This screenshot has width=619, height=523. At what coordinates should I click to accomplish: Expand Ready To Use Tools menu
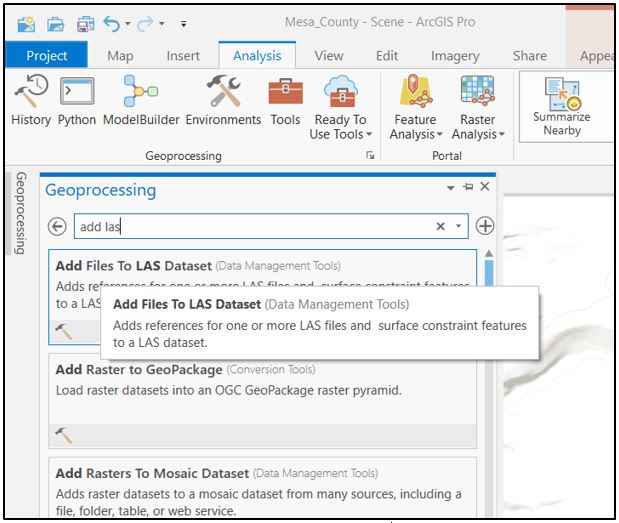coord(341,107)
